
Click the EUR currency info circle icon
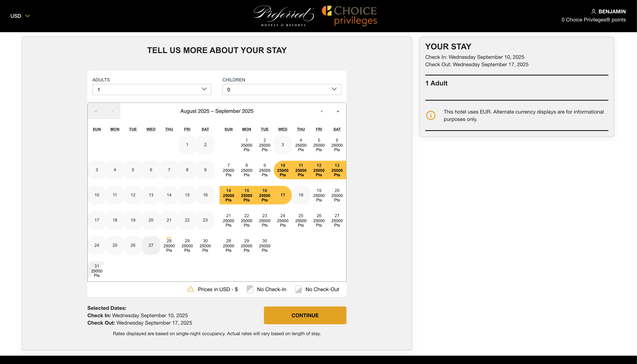(431, 115)
